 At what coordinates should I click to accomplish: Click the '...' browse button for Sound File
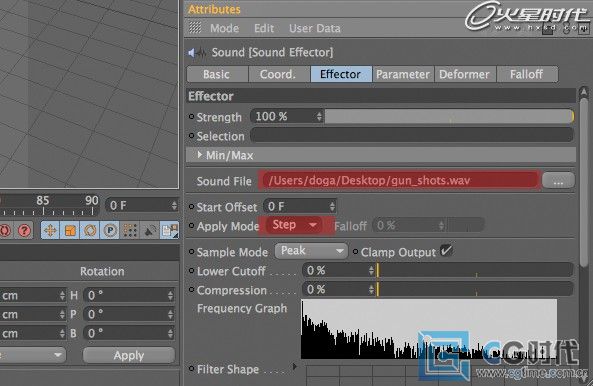click(x=558, y=181)
